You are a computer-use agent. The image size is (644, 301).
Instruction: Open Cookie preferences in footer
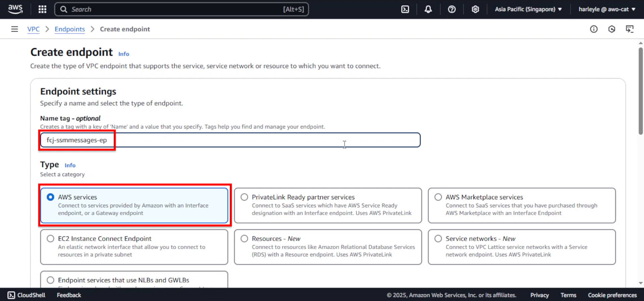(612, 295)
